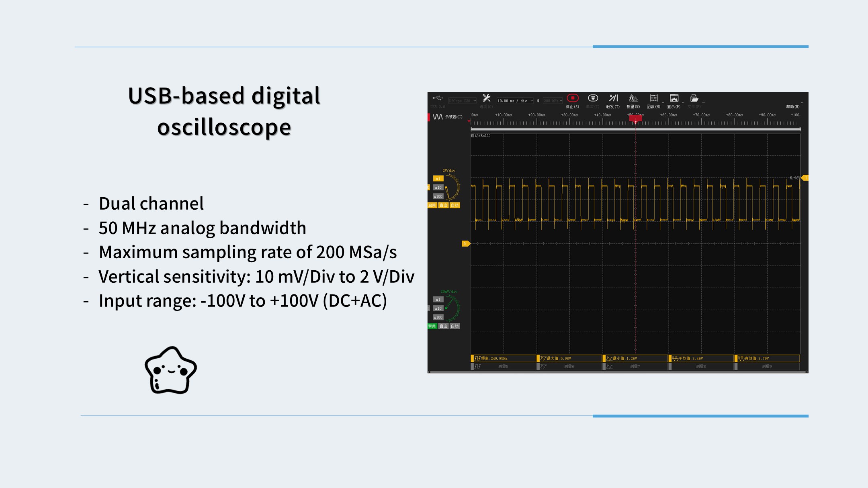Click the RMS 3.79V measurement box
This screenshot has width=868, height=488.
click(767, 358)
